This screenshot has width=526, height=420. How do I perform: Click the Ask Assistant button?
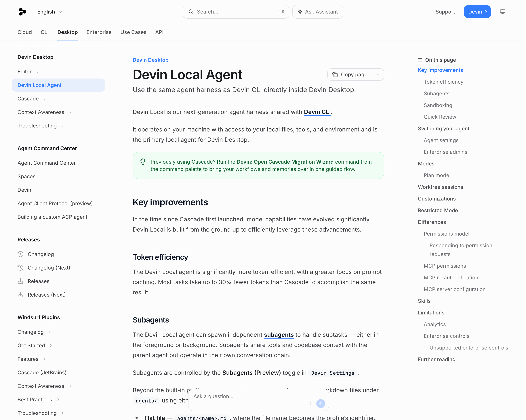pyautogui.click(x=318, y=12)
